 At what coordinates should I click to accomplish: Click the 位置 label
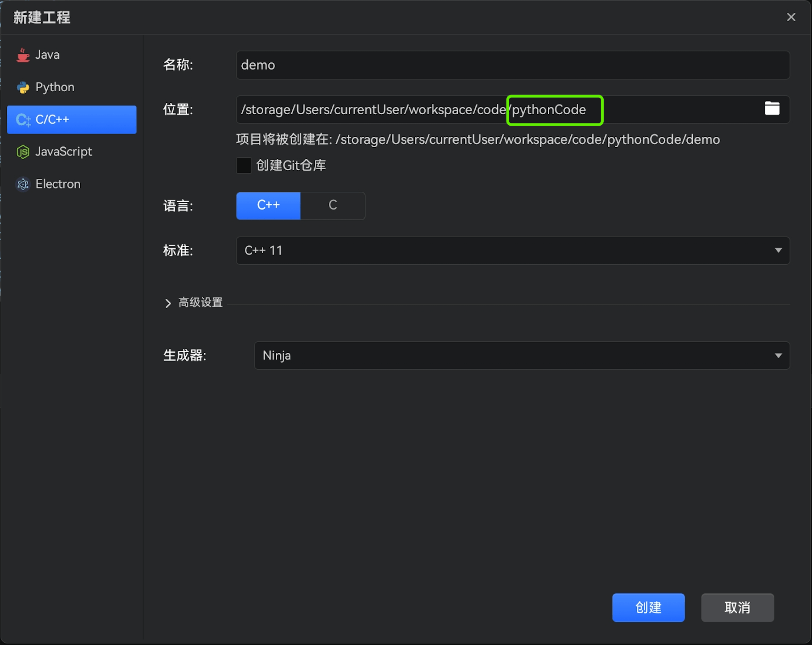tap(178, 109)
